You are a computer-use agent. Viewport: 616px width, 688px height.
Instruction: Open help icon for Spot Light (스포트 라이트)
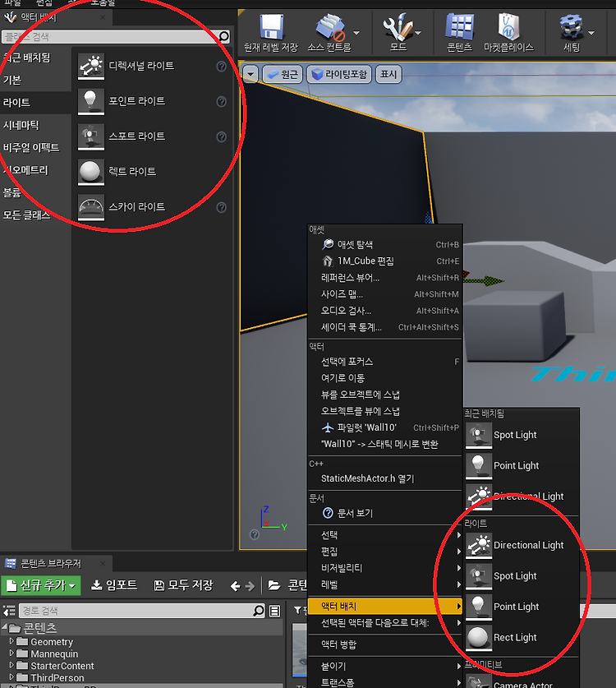[222, 137]
